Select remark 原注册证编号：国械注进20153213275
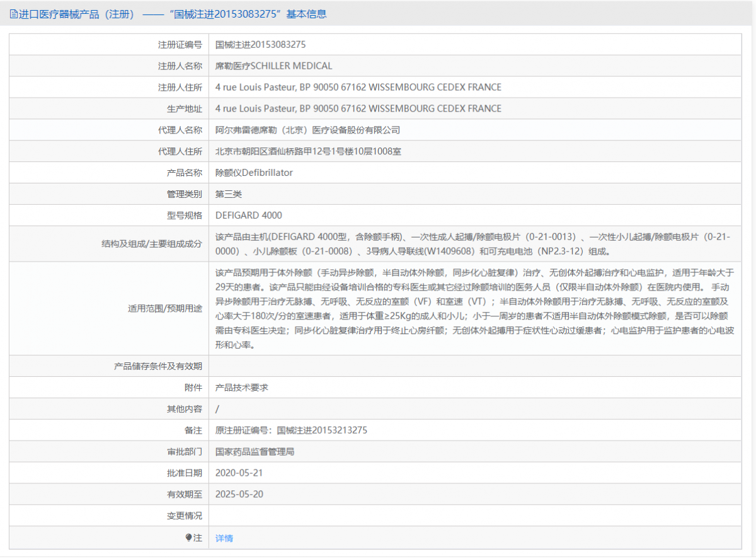756x559 pixels. click(291, 430)
